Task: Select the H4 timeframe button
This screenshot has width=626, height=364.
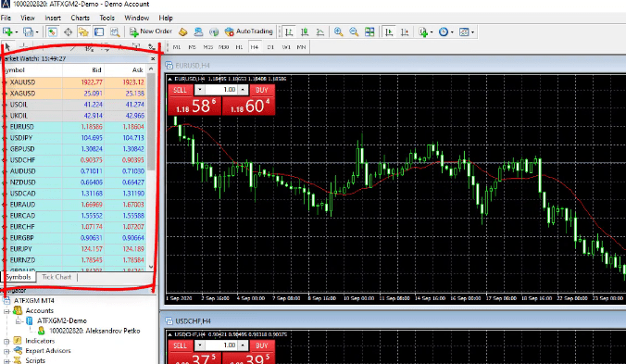Action: pyautogui.click(x=255, y=47)
